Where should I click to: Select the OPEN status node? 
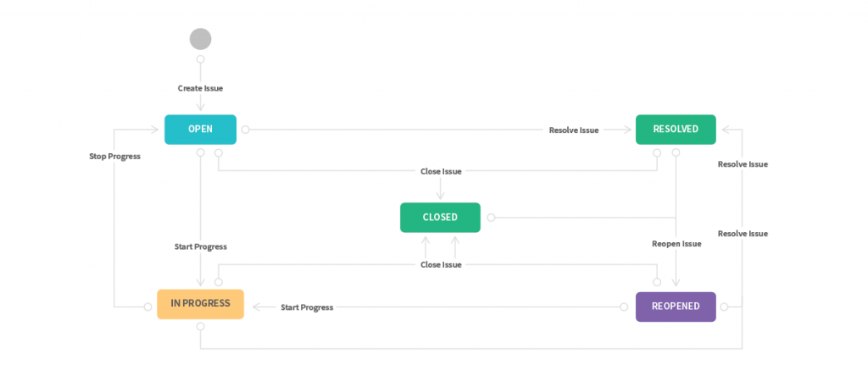pyautogui.click(x=200, y=130)
